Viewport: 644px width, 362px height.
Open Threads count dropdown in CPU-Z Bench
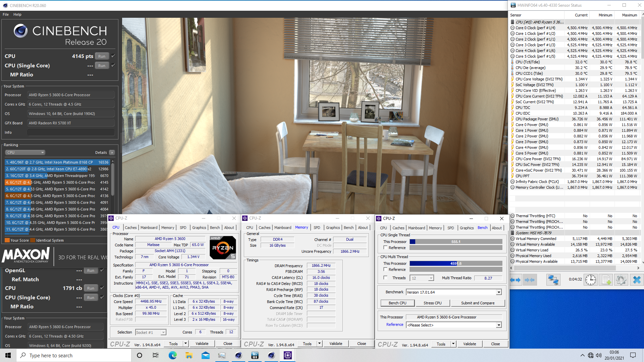(431, 278)
